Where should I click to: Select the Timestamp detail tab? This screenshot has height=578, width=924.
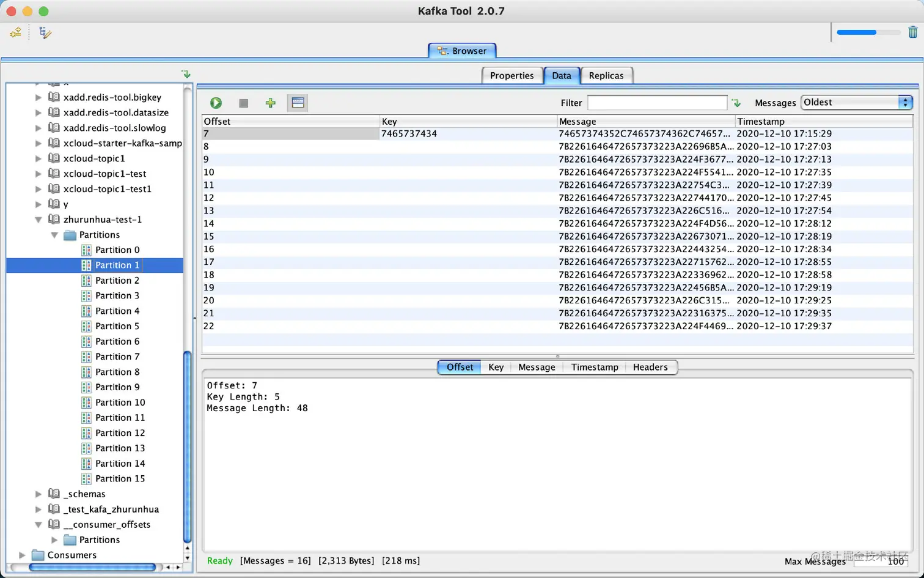coord(595,367)
